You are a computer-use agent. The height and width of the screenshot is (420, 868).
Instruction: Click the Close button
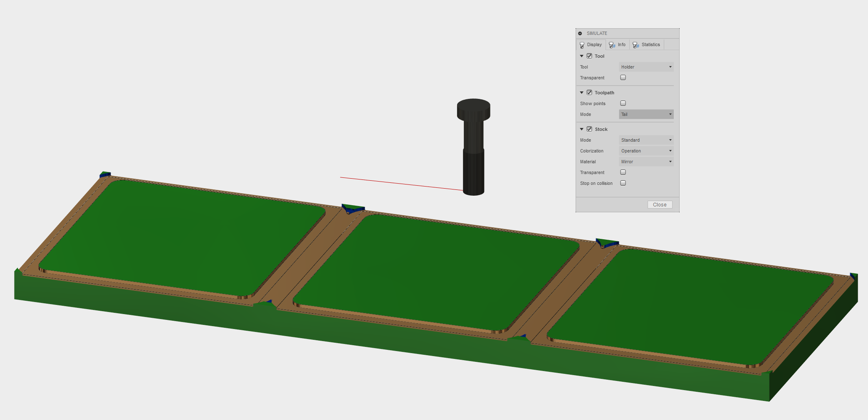(x=660, y=205)
